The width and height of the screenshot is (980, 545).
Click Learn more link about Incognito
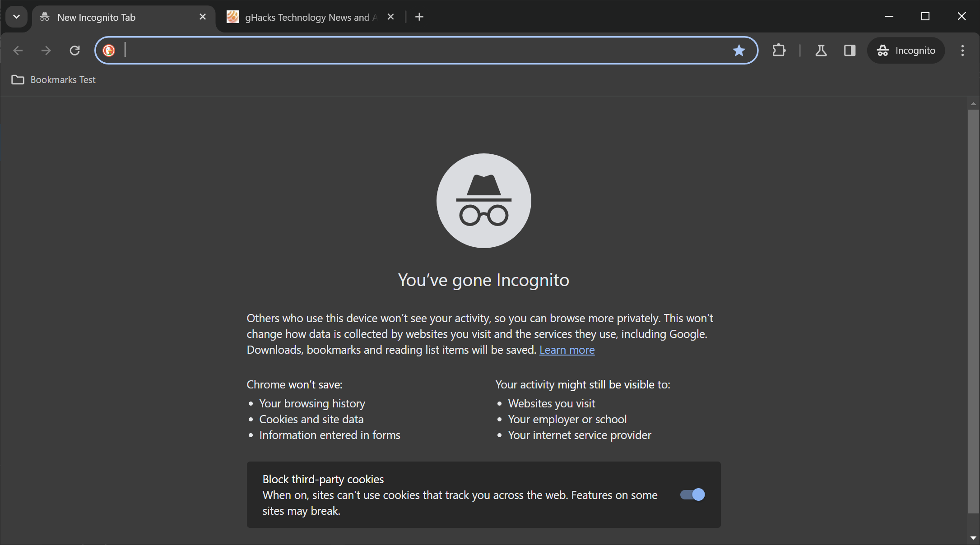click(x=567, y=349)
